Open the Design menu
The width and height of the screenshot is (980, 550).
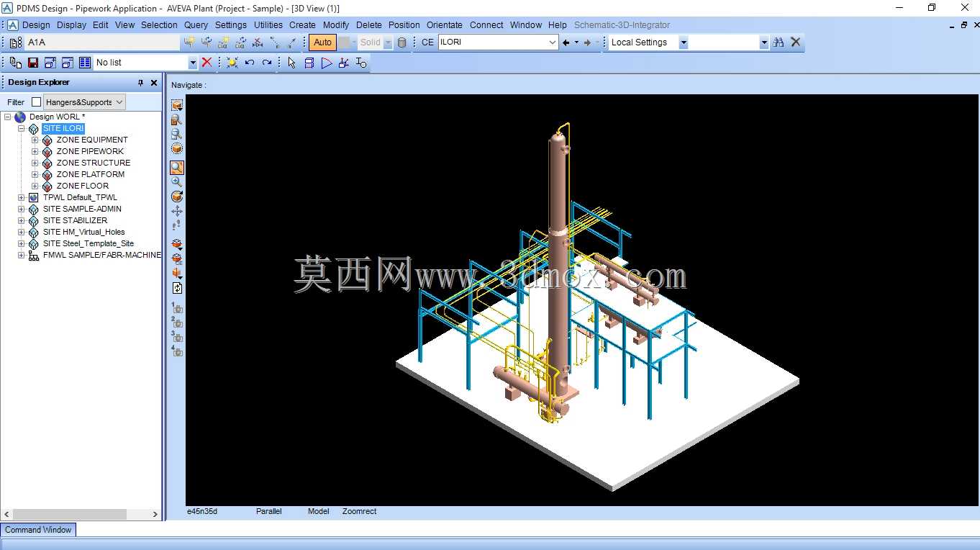[x=36, y=25]
